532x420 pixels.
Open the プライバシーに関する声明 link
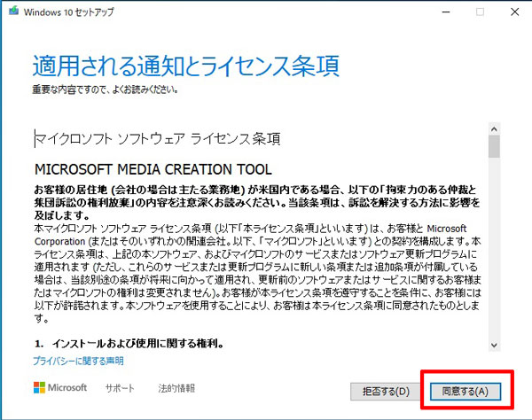78,361
